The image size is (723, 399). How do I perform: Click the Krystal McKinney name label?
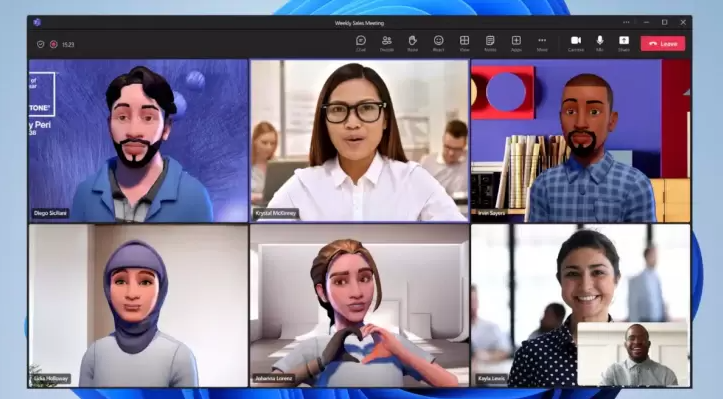coord(276,213)
